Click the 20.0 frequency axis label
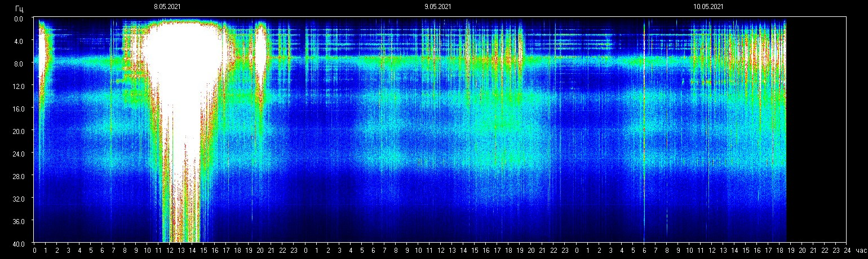Viewport: 868px width, 259px height. 18,131
